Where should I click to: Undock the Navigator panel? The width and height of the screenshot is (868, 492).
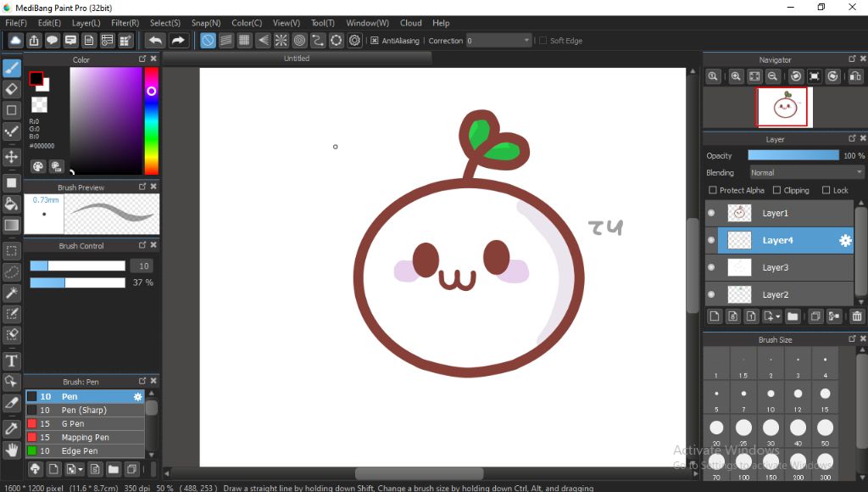point(852,59)
